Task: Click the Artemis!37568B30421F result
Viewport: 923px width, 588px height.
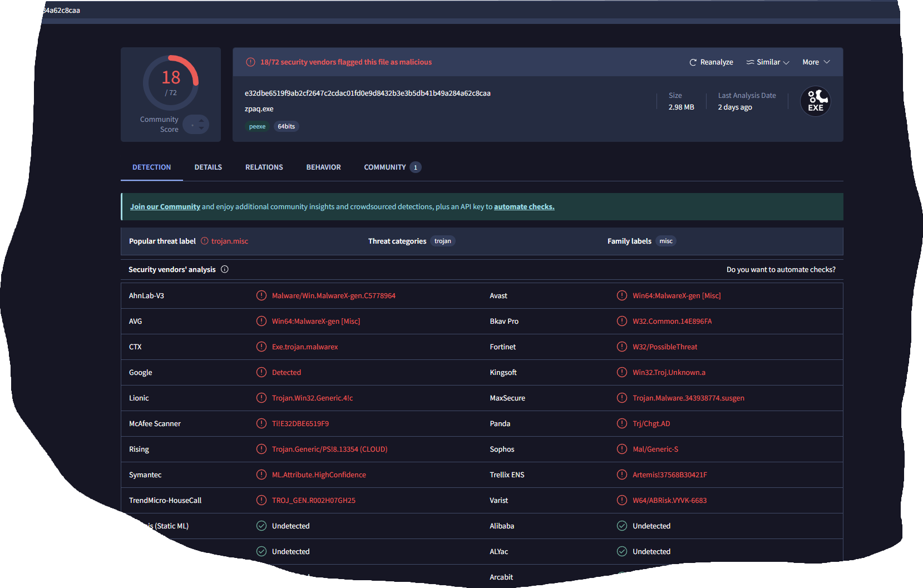Action: click(x=670, y=475)
